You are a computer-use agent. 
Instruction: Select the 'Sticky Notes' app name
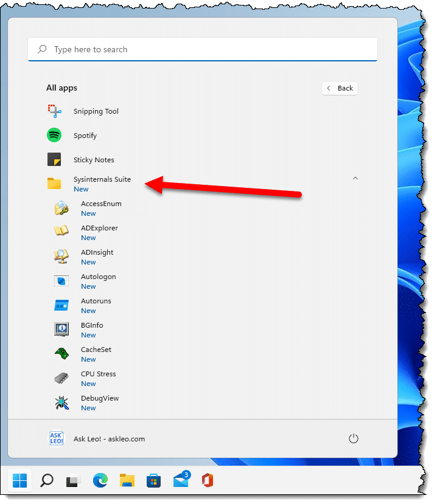(x=94, y=160)
